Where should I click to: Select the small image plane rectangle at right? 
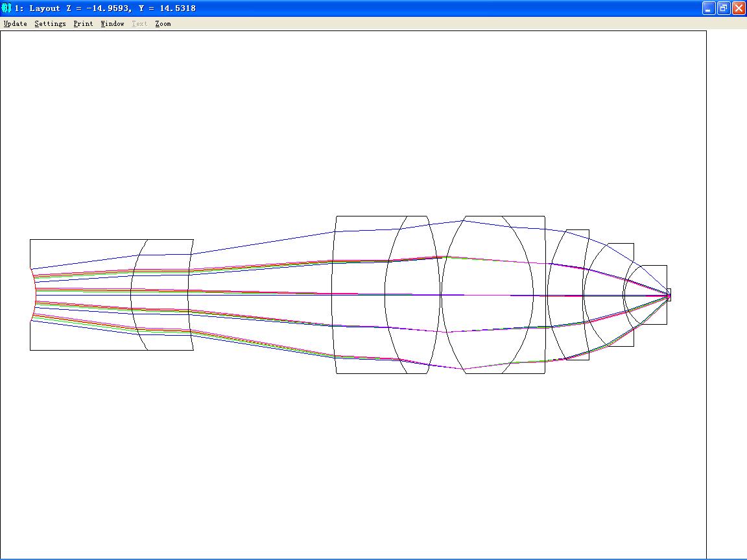(669, 295)
